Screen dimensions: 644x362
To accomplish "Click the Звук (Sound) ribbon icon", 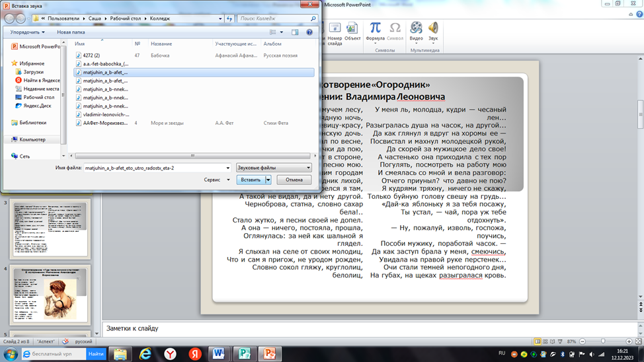I will coord(433,30).
